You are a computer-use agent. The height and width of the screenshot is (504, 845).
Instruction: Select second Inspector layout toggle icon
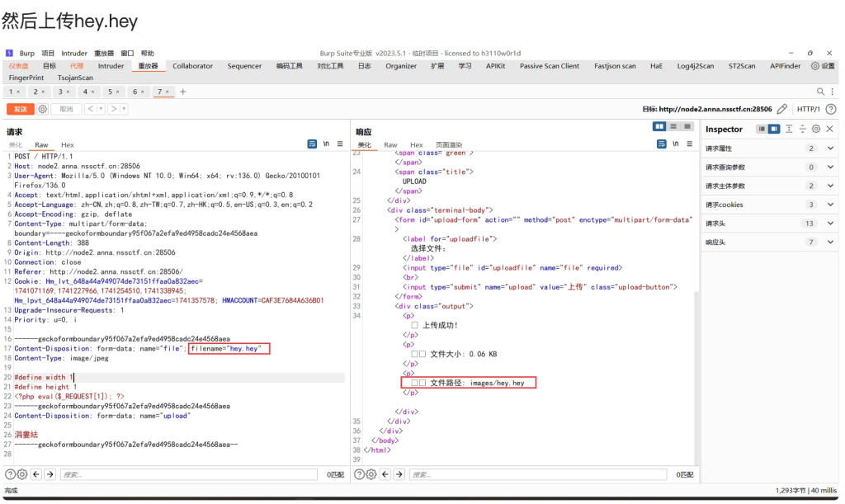click(x=773, y=130)
